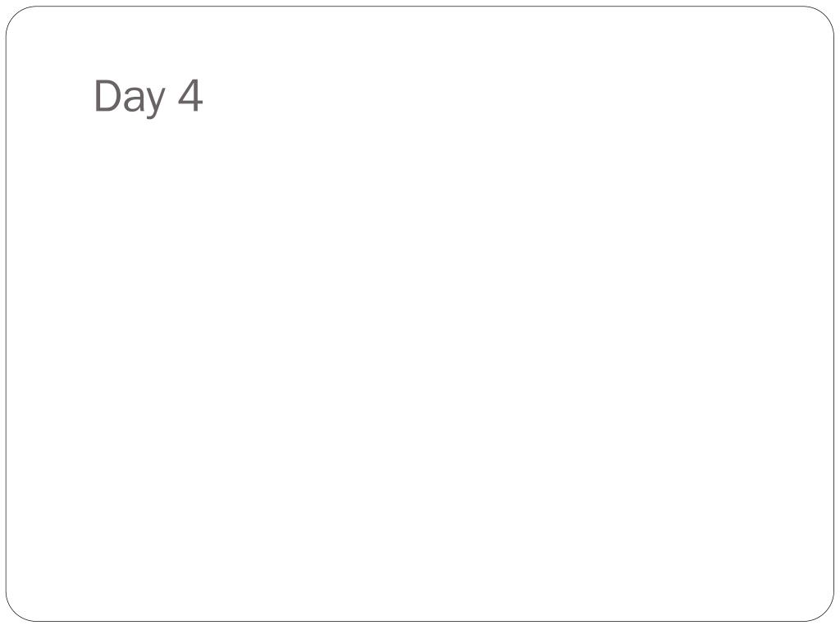840x630 pixels.
Task: Click the rounded top-right corner of slide border
Action: (x=824, y=16)
